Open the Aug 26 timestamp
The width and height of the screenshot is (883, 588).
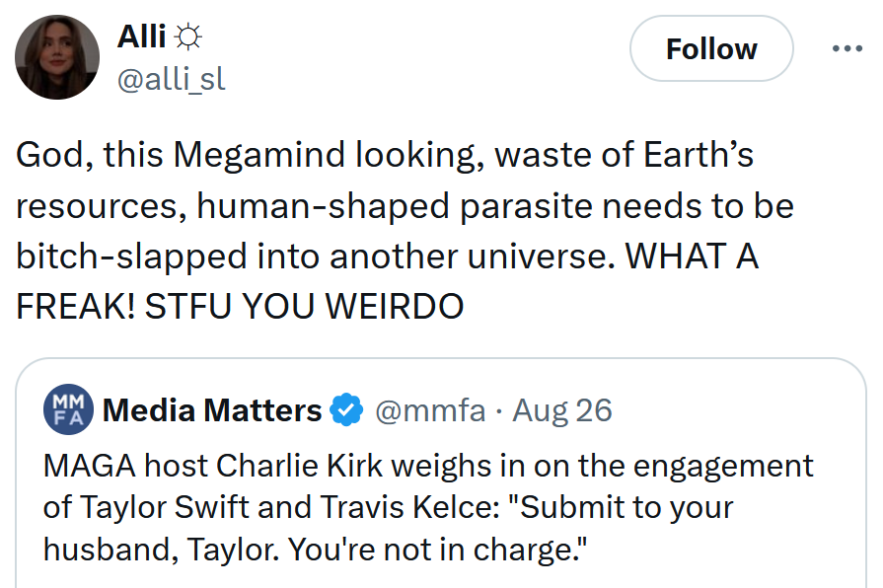click(561, 409)
